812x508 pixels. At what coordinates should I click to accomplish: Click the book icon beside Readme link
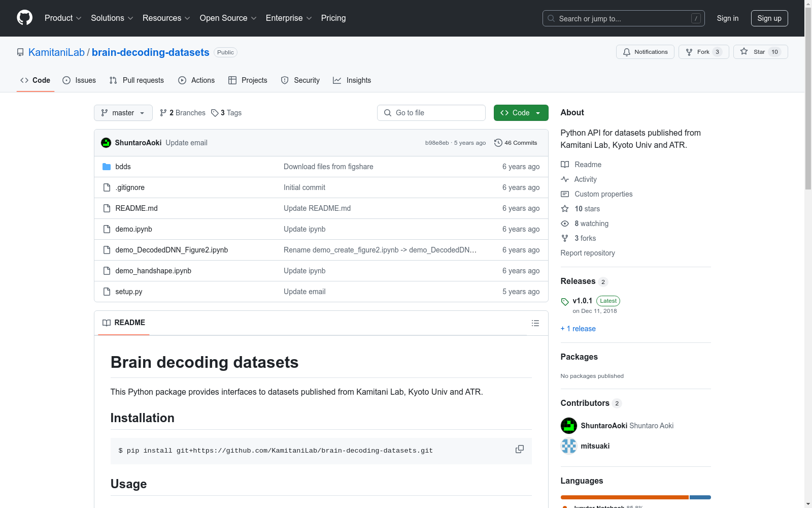click(565, 165)
